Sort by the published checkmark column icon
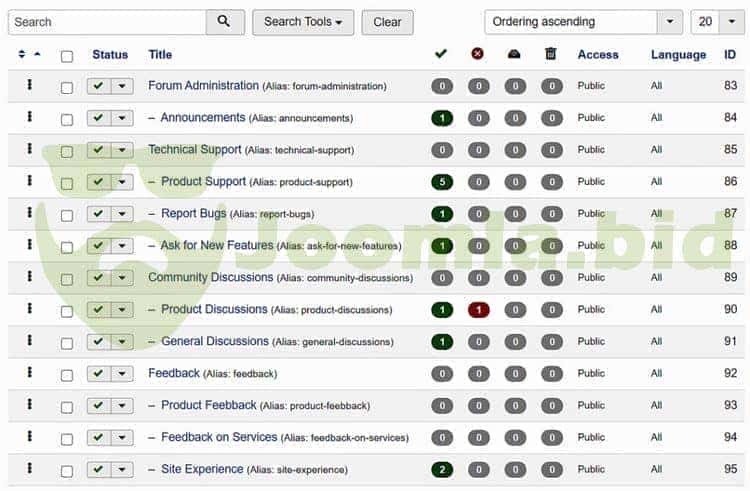The width and height of the screenshot is (750, 491). [441, 54]
